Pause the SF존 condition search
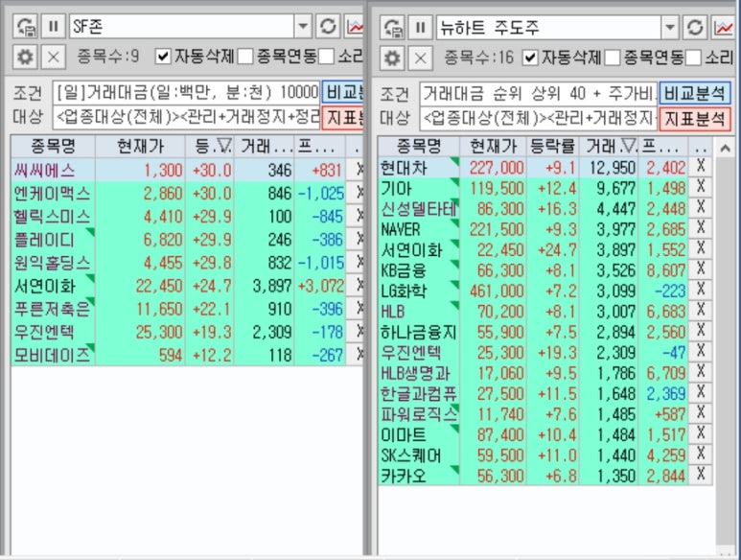 point(53,26)
